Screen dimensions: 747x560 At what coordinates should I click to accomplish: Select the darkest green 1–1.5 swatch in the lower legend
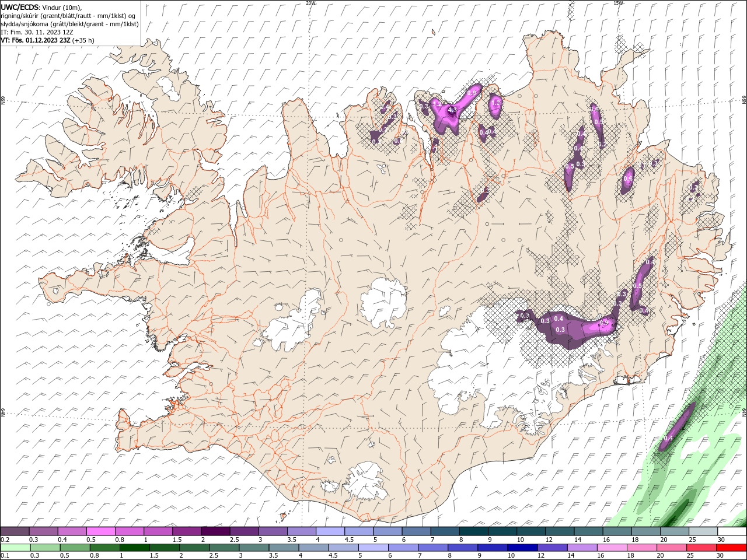click(135, 547)
